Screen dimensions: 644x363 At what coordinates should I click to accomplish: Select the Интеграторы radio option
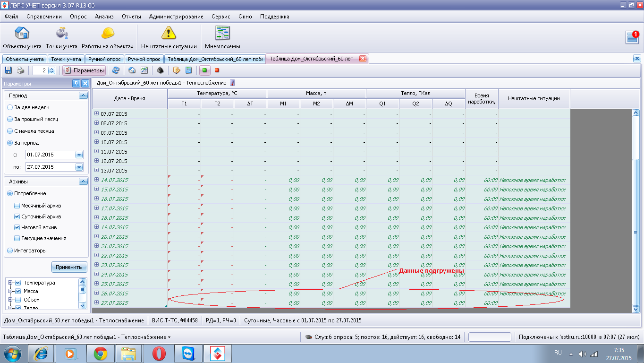click(26, 251)
